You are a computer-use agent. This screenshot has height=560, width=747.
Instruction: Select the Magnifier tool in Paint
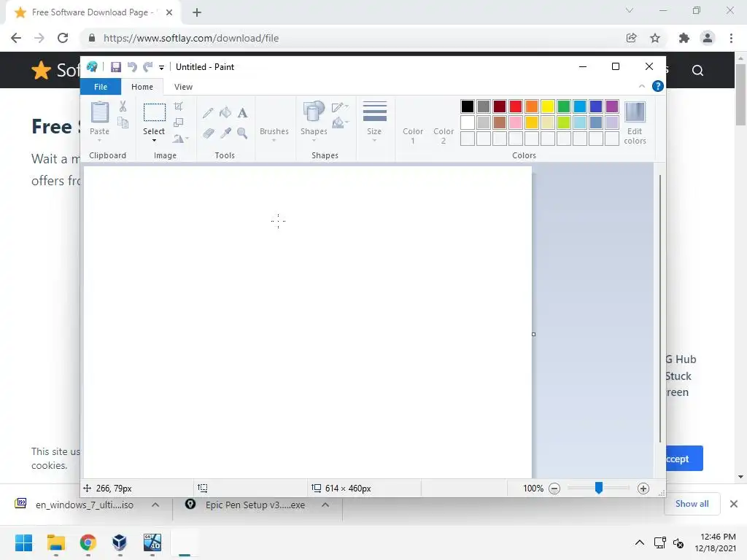coord(242,133)
